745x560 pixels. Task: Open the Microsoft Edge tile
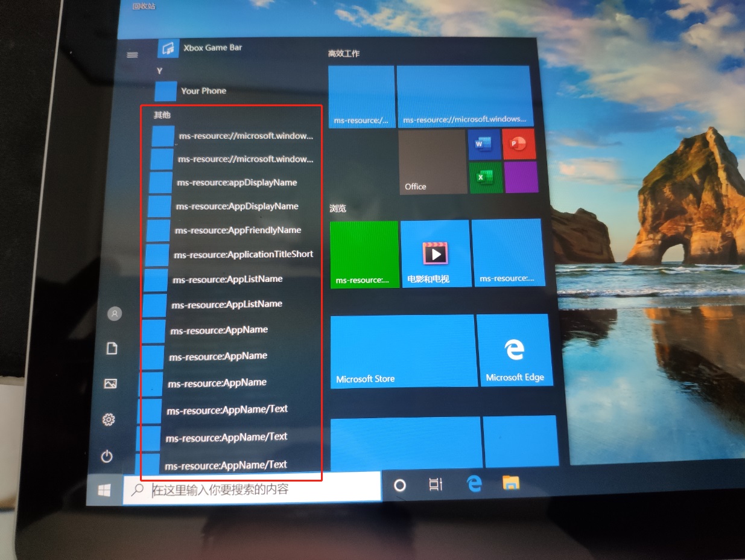coord(514,350)
